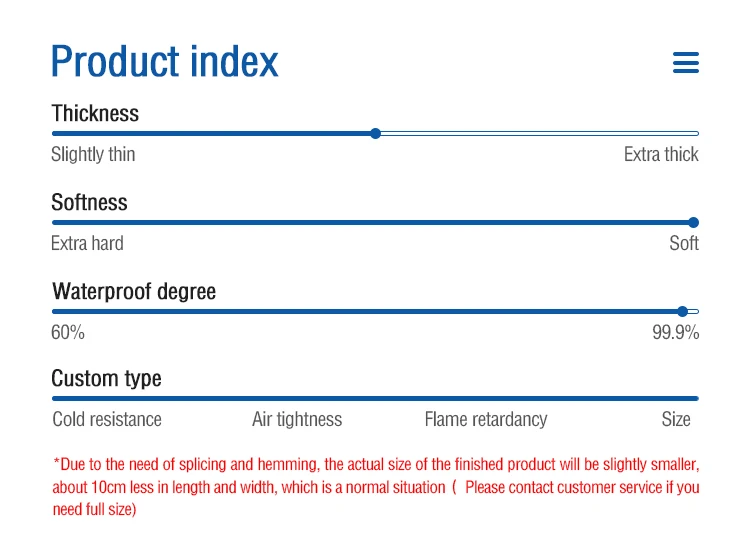Click the Slightly thin label
The height and width of the screenshot is (550, 750).
click(x=93, y=154)
